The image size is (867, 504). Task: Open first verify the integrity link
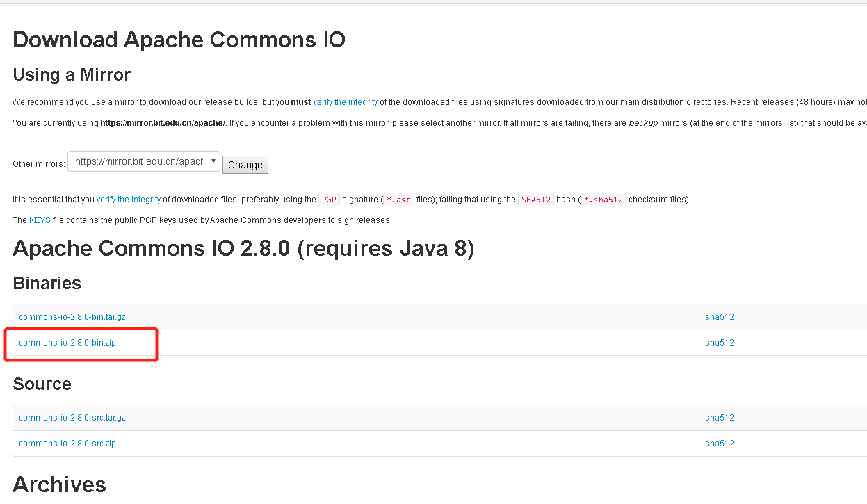tap(345, 101)
